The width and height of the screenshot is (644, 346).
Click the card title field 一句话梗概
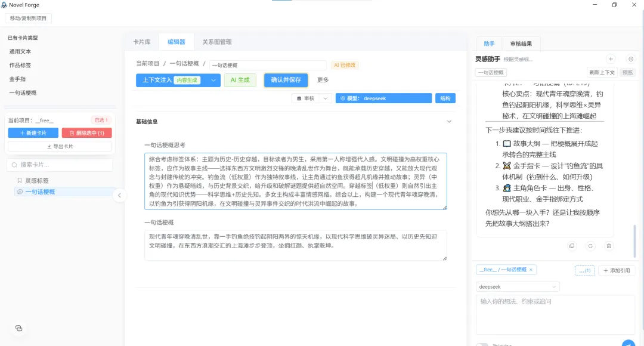[x=268, y=65]
